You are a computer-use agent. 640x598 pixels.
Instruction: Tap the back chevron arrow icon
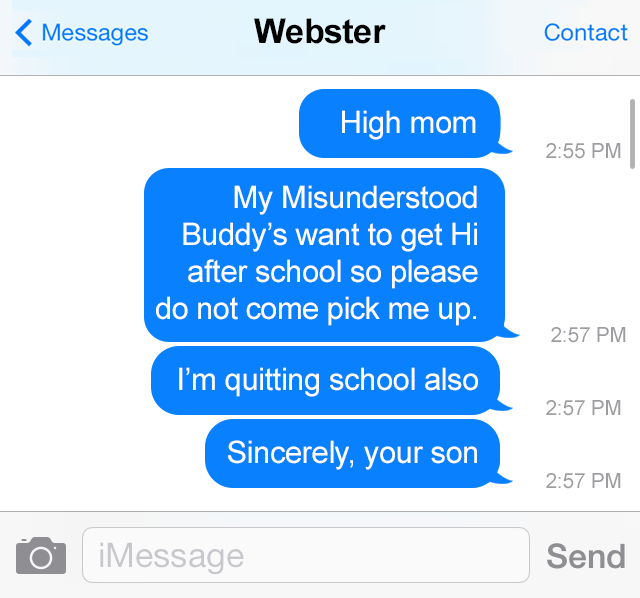pyautogui.click(x=24, y=32)
